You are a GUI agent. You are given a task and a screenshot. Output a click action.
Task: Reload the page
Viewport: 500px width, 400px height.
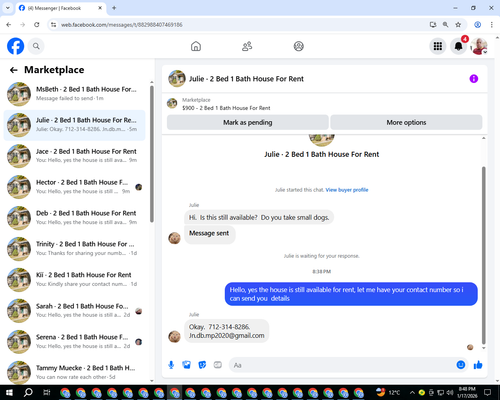click(x=37, y=25)
